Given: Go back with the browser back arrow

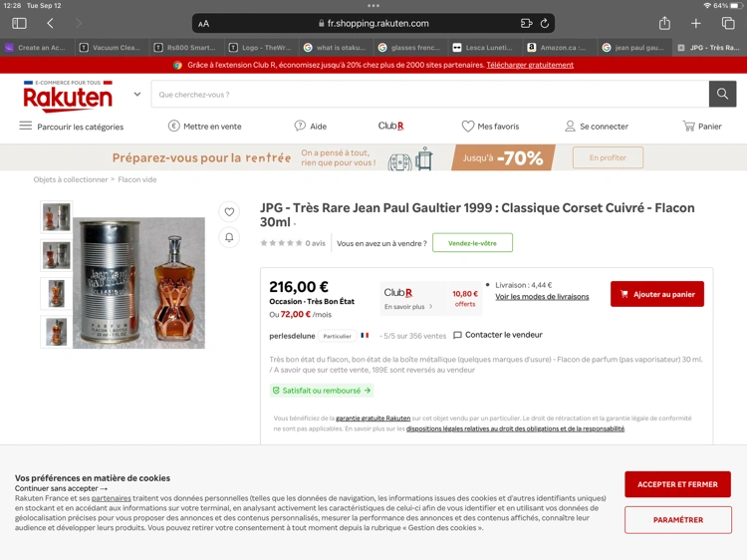Looking at the screenshot, I should (50, 23).
